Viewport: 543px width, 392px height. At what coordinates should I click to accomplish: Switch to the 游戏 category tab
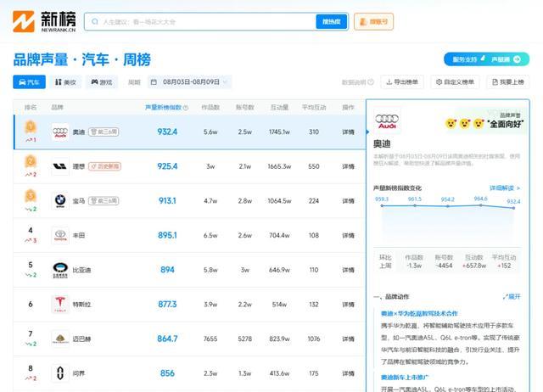point(102,82)
